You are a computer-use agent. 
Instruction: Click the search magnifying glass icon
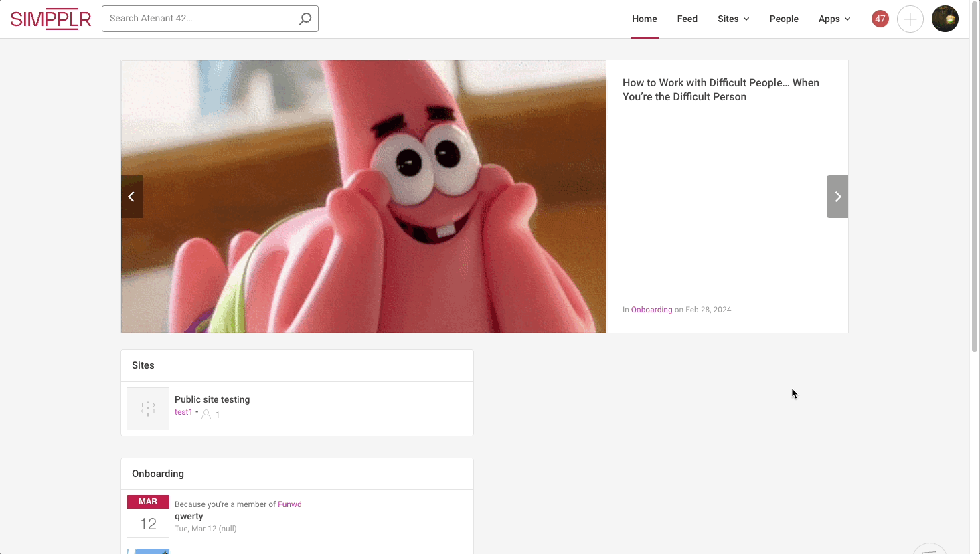click(x=305, y=18)
